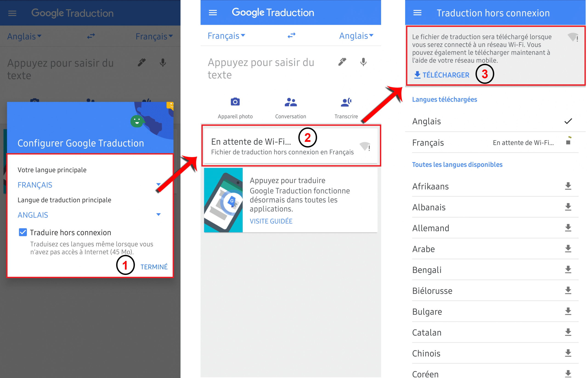
Task: Open Appareil photo camera translation
Action: (x=235, y=108)
